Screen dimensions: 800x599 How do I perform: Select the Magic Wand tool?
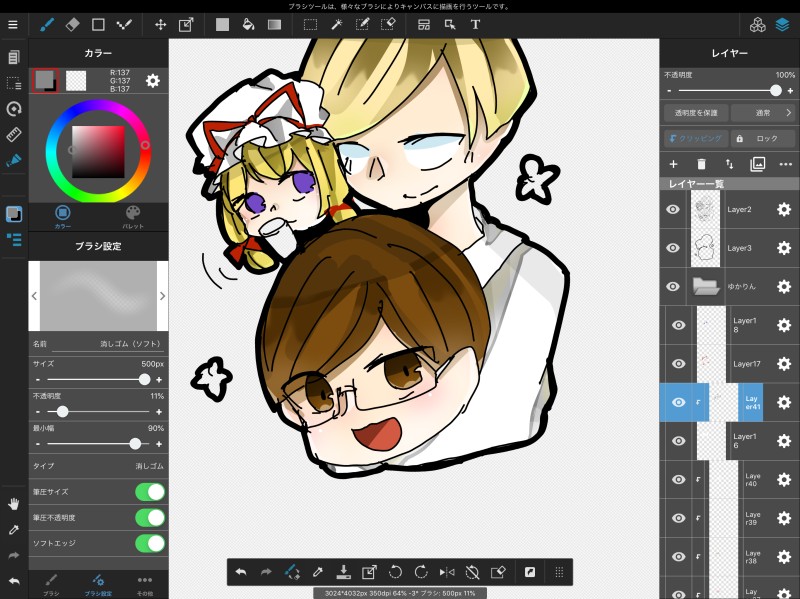(336, 24)
